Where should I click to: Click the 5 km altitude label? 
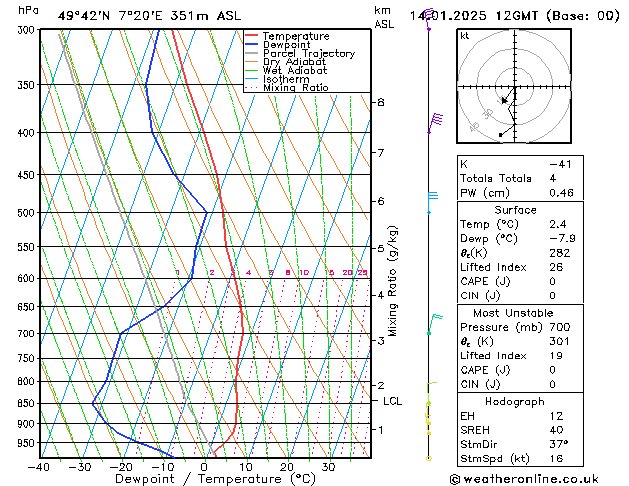381,249
